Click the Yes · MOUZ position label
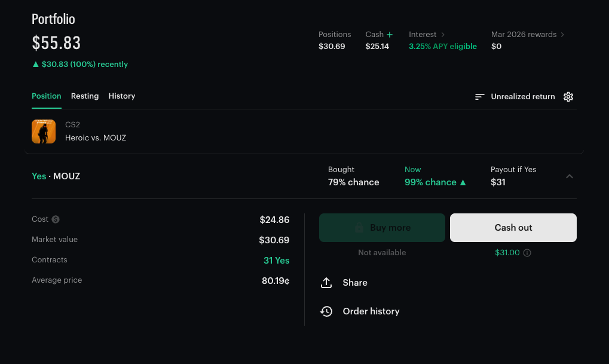Viewport: 609px width, 364px height. (56, 176)
